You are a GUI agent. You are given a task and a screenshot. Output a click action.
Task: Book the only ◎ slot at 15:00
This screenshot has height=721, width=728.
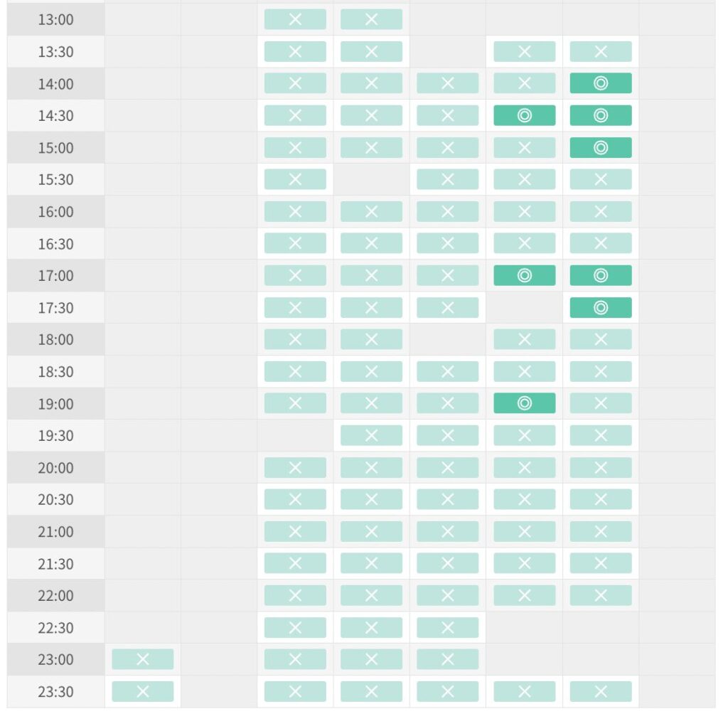coord(600,148)
